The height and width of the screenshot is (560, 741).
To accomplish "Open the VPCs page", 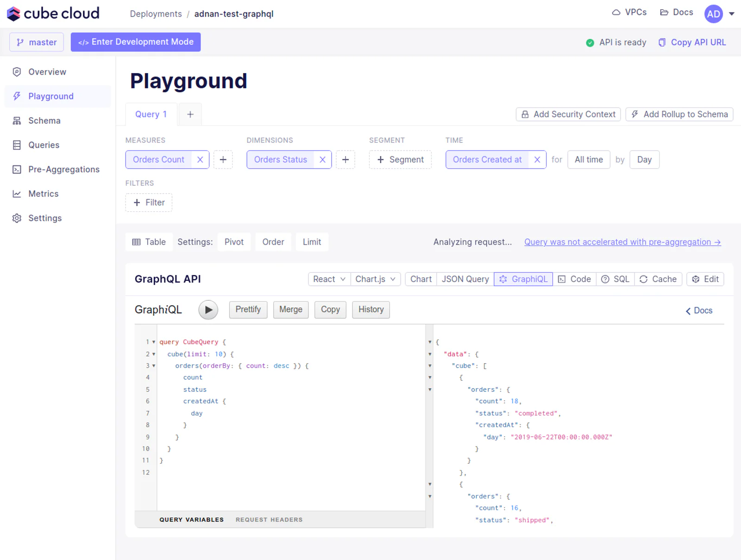I will 629,13.
